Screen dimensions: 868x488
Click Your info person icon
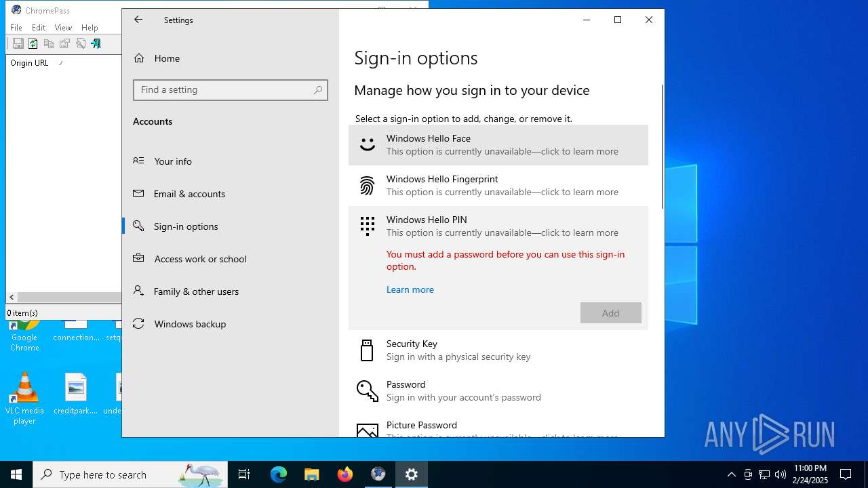coord(138,161)
